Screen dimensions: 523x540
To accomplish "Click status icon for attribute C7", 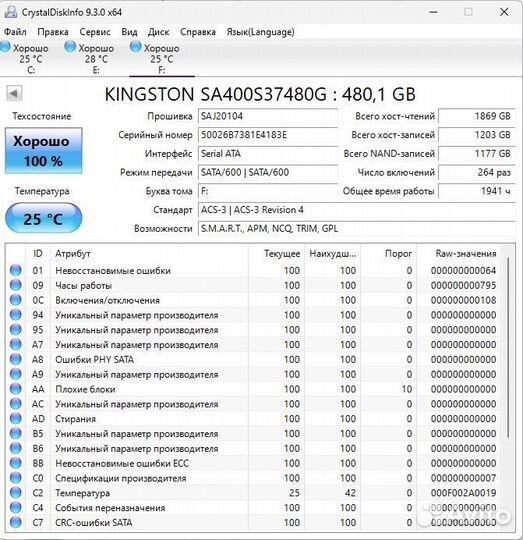I will tap(15, 522).
